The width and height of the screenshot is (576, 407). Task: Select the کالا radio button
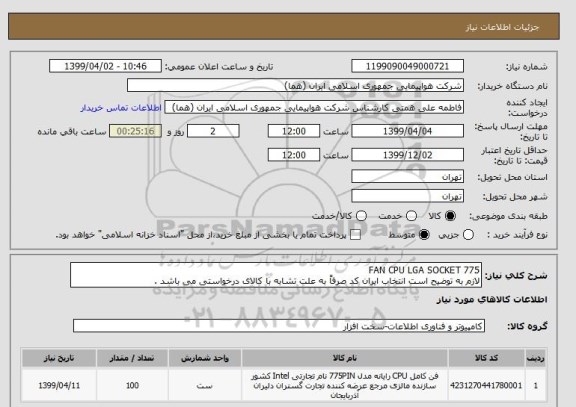450,216
